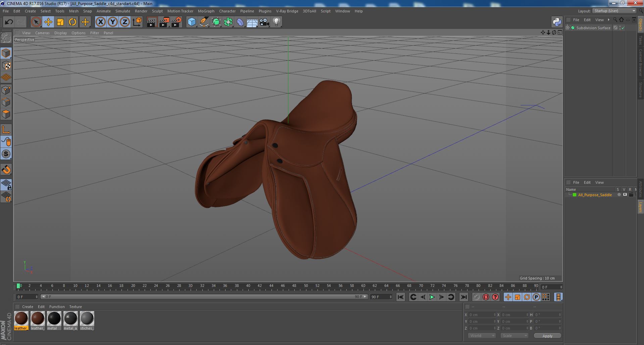Switch to Polygons mode
The width and height of the screenshot is (644, 345).
6,114
